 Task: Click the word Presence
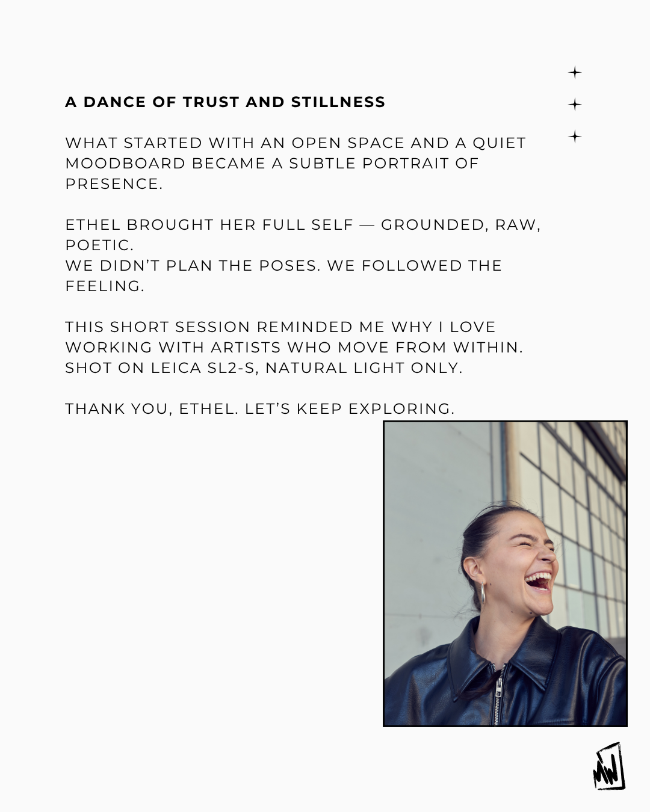coord(114,184)
